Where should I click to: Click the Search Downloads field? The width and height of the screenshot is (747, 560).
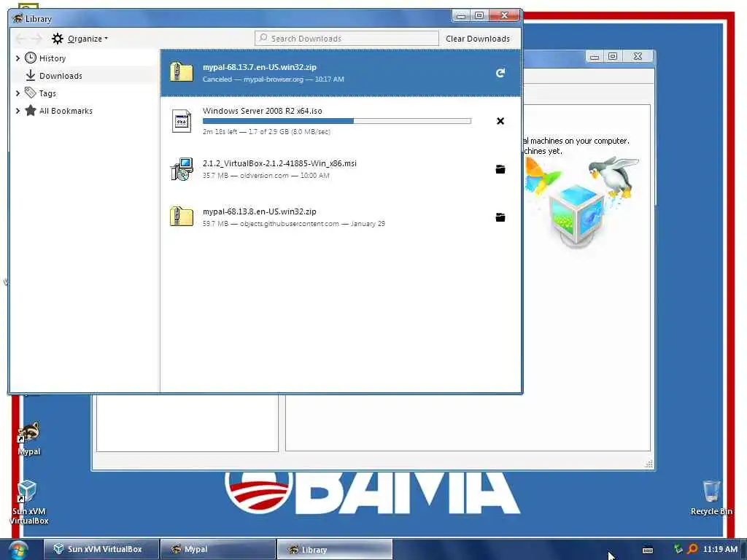(347, 39)
